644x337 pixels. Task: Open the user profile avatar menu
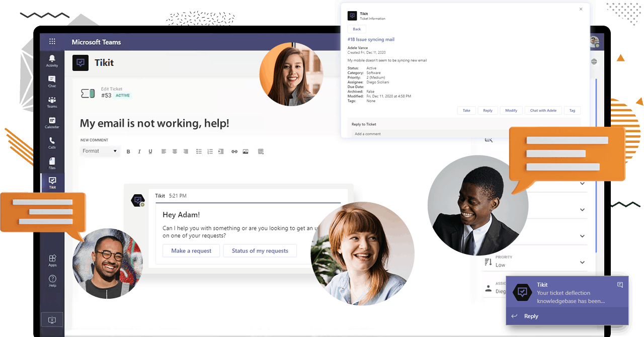tap(595, 42)
